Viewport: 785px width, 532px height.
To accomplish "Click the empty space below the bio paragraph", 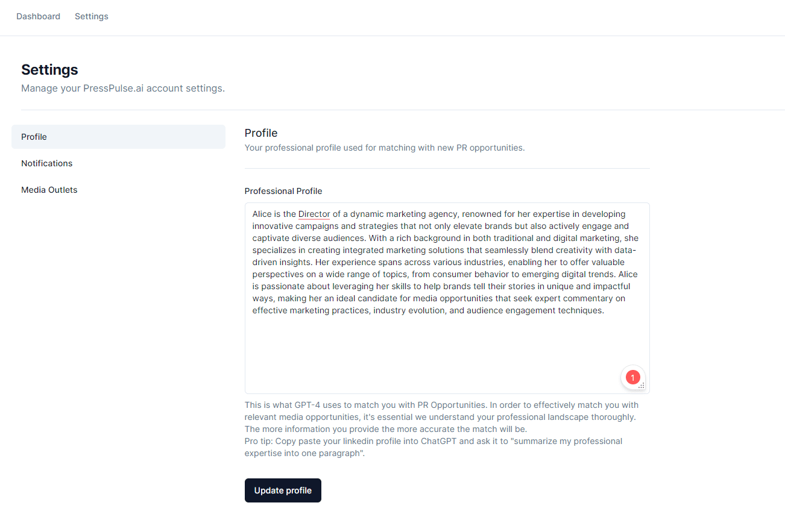I will click(x=446, y=349).
